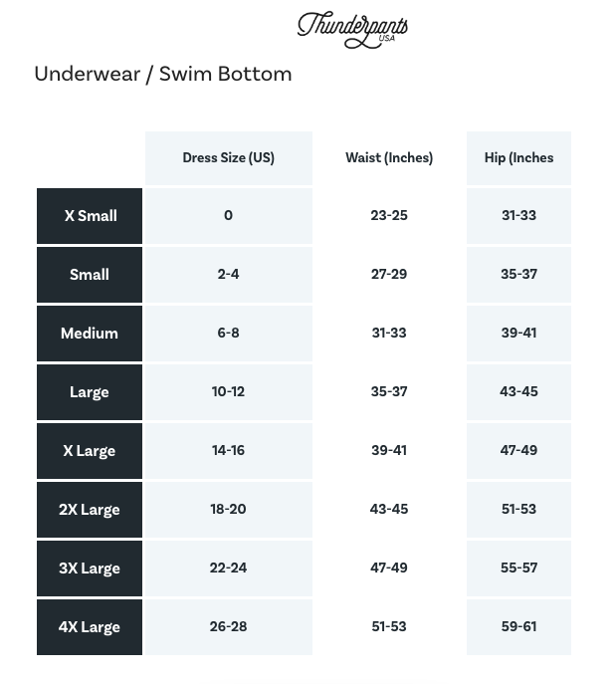The height and width of the screenshot is (684, 616).
Task: Select the X Large row label
Action: (90, 451)
